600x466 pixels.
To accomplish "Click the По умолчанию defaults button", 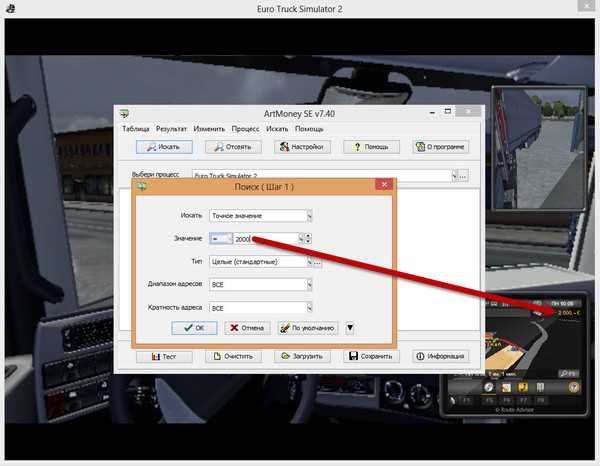I will click(308, 328).
